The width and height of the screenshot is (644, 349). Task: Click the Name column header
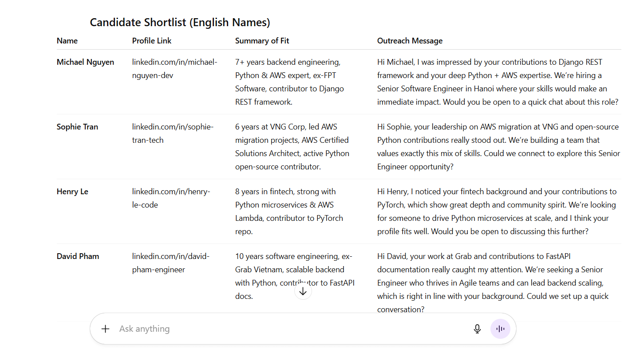[x=67, y=41]
